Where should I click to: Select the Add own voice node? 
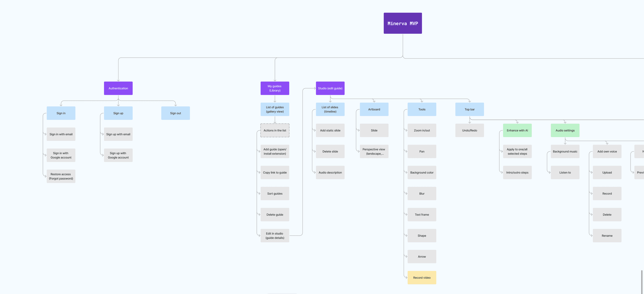coord(607,151)
